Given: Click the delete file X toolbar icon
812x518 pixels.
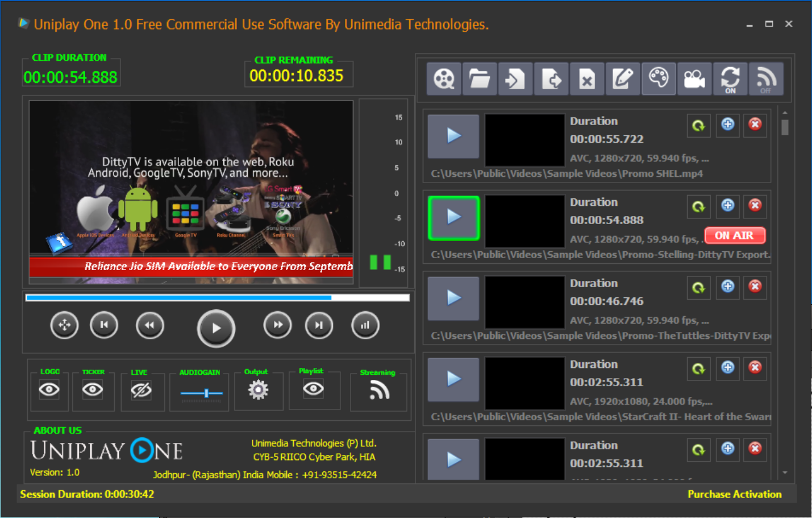Looking at the screenshot, I should (587, 78).
